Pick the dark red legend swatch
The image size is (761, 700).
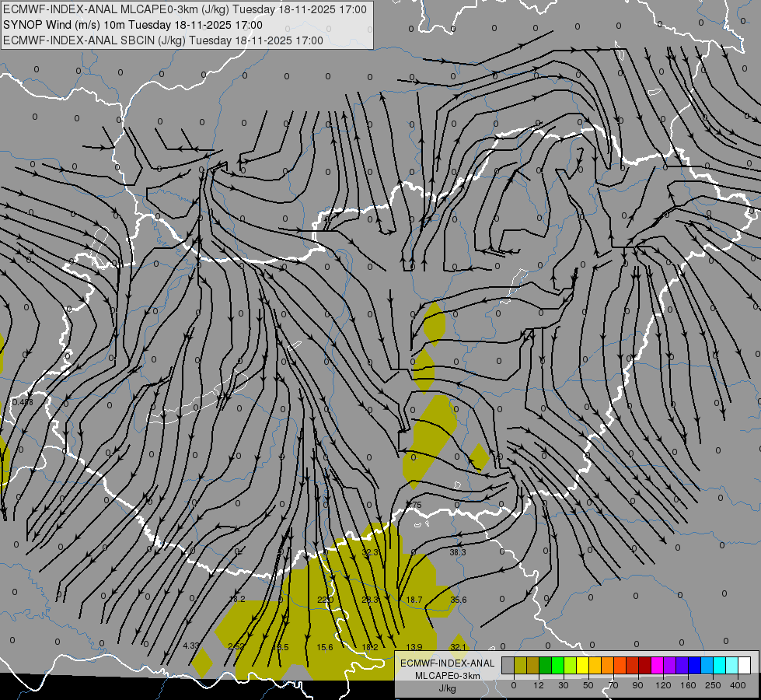[x=644, y=665]
